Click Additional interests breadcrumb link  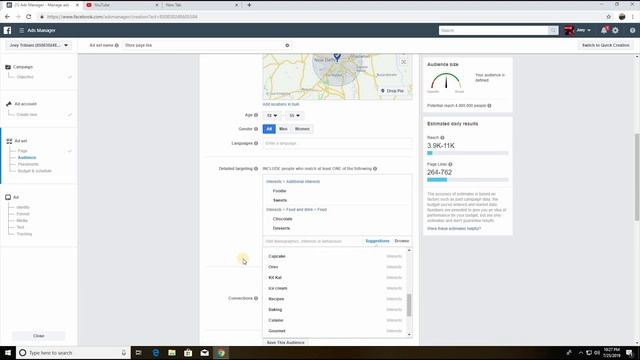pyautogui.click(x=303, y=182)
